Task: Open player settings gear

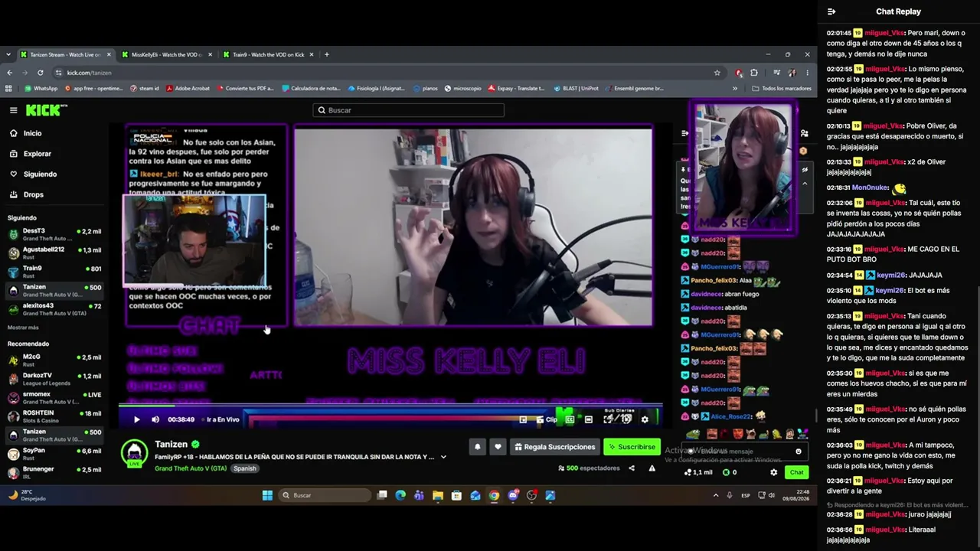Action: 645,419
